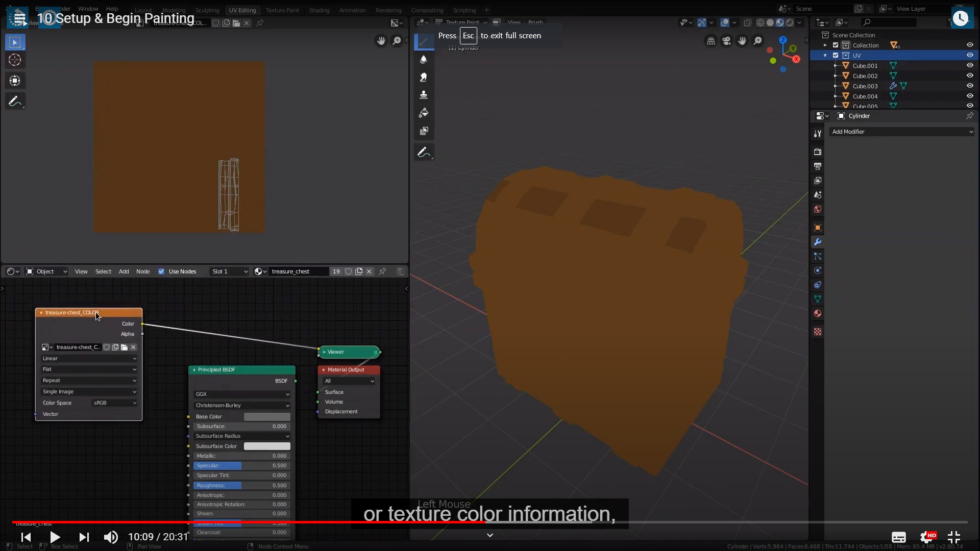Hide Cube.001 with eye icon
The width and height of the screenshot is (980, 551).
pyautogui.click(x=970, y=65)
